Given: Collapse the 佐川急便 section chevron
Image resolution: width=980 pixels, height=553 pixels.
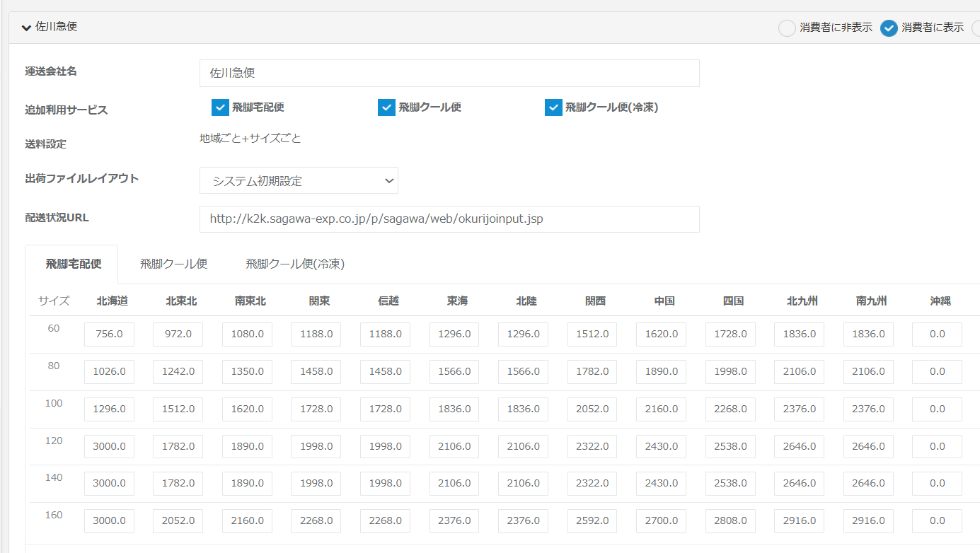Looking at the screenshot, I should click(27, 28).
